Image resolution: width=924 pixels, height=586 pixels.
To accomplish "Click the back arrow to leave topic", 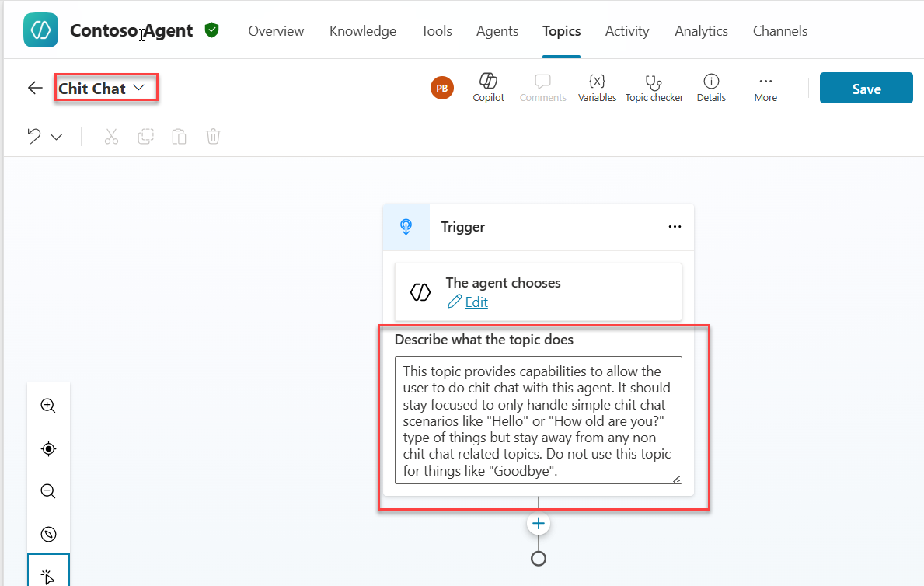I will [x=35, y=88].
